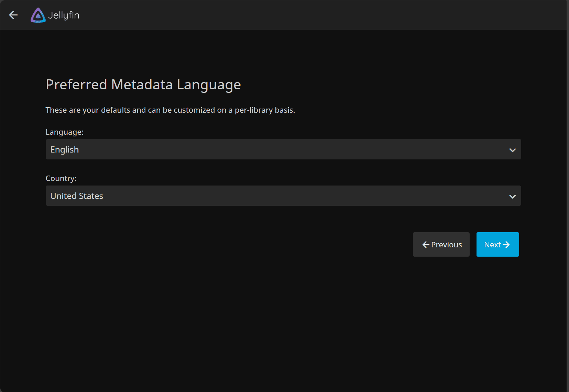This screenshot has height=392, width=569.
Task: Return to the Previous wizard step
Action: point(441,245)
